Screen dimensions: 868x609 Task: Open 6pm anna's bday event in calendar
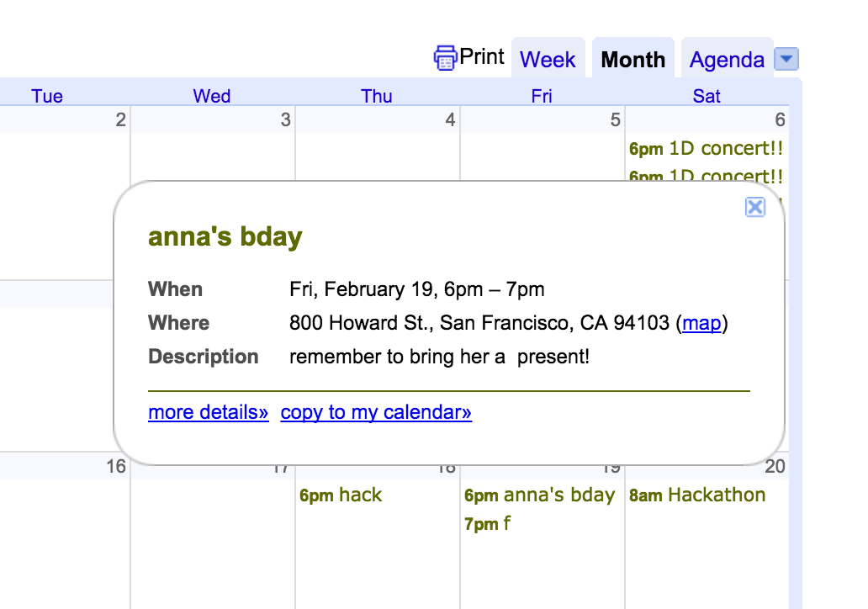click(x=539, y=495)
